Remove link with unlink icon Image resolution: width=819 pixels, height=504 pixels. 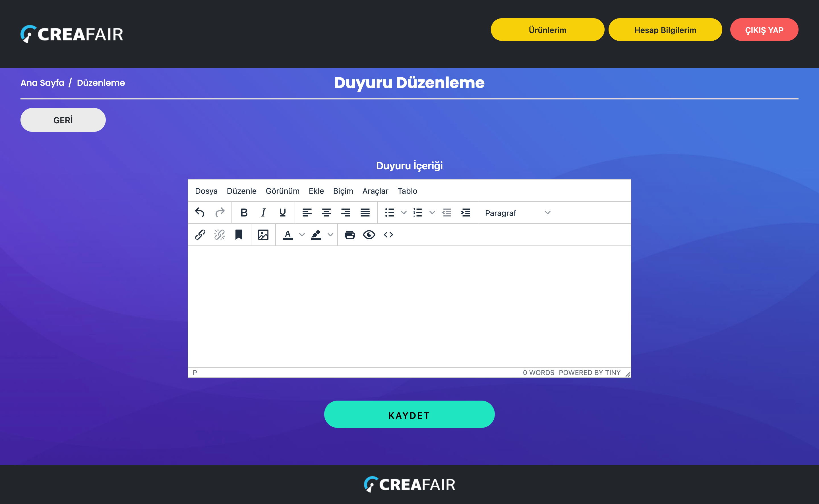pos(220,235)
